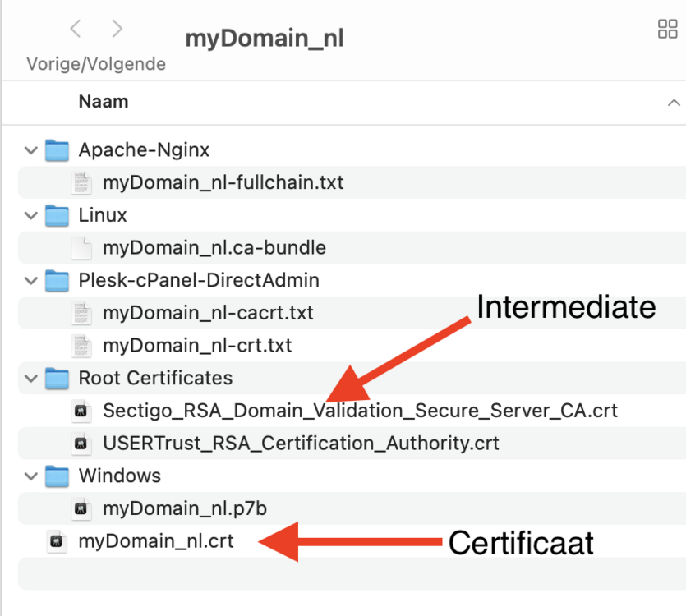Sort by the Naam column header

click(104, 103)
